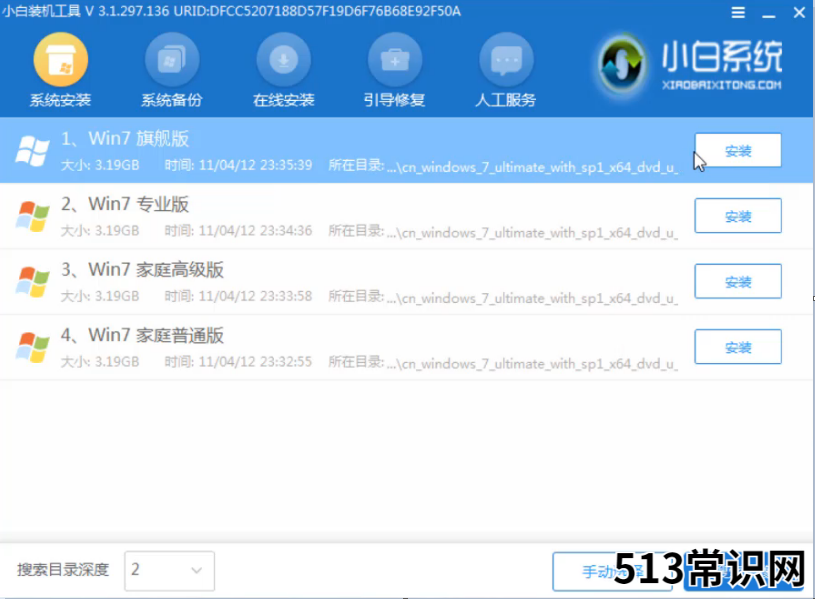Viewport: 815px width, 599px height.
Task: Open the 引导修复 (Boot Repair) icon
Action: [x=394, y=62]
